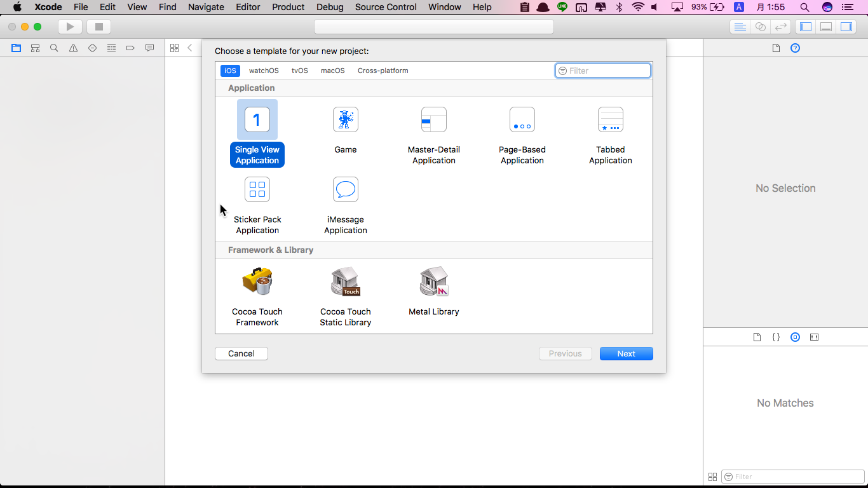This screenshot has width=868, height=488.
Task: Open the Notification Center icon
Action: (849, 7)
